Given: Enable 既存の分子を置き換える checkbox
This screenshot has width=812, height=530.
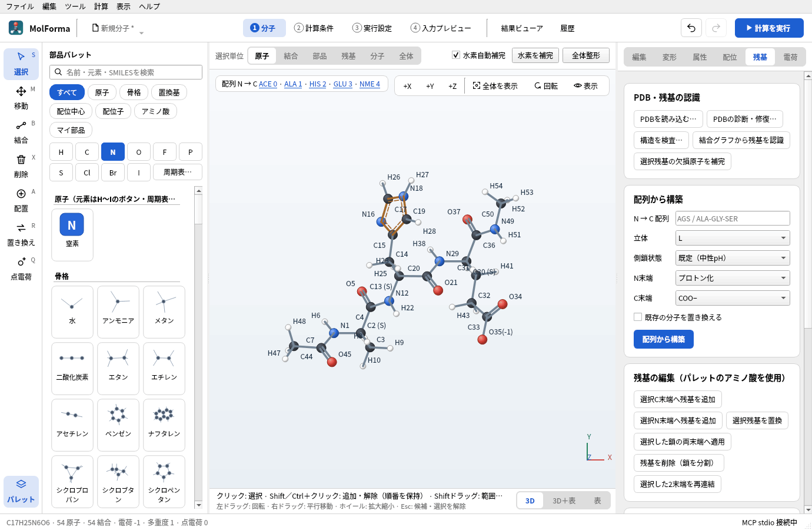Looking at the screenshot, I should tap(638, 317).
